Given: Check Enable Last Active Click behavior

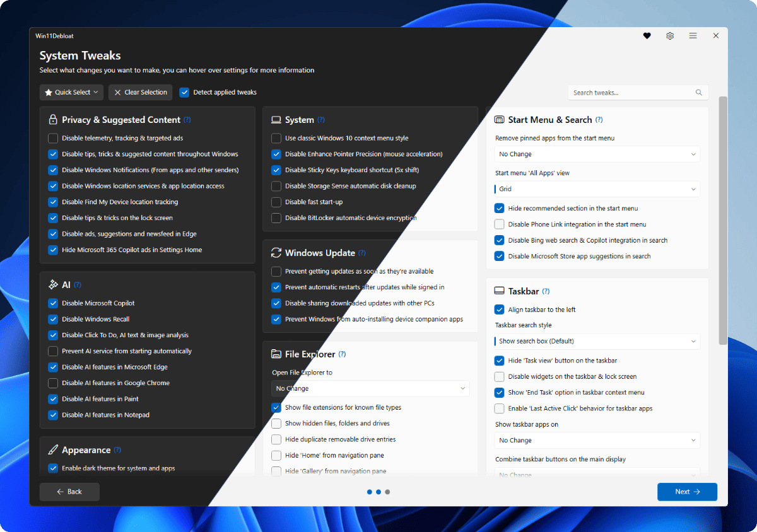Looking at the screenshot, I should tap(499, 408).
